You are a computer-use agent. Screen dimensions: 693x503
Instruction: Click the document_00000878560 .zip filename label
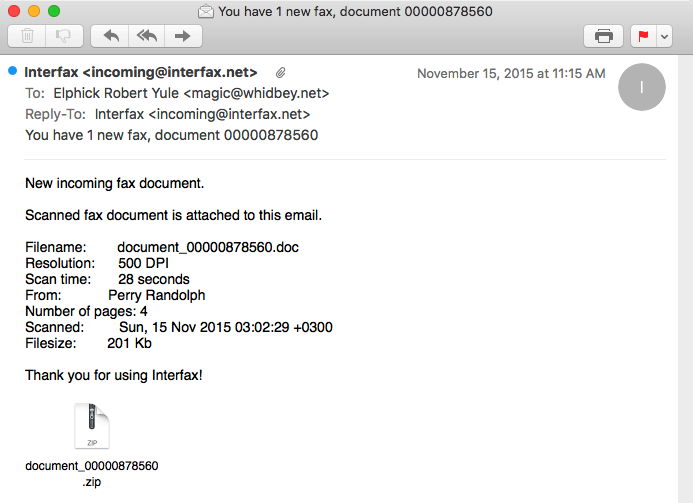pyautogui.click(x=91, y=473)
